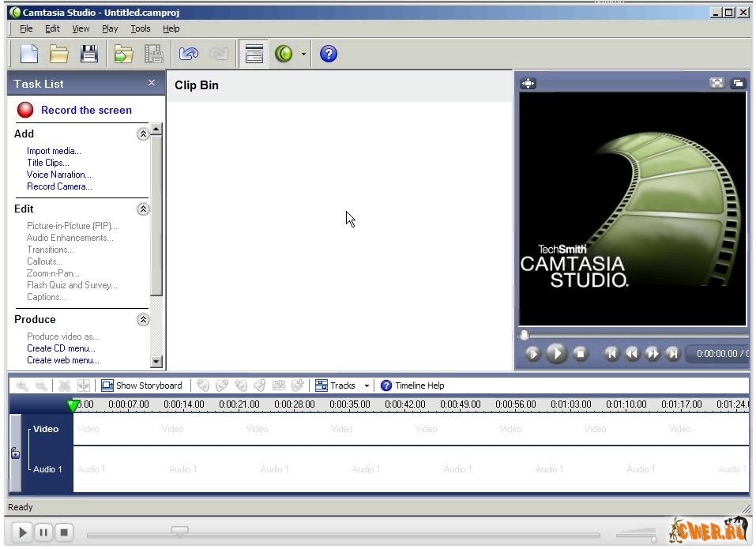Click the Open Project folder icon
The height and width of the screenshot is (549, 756).
pos(58,54)
